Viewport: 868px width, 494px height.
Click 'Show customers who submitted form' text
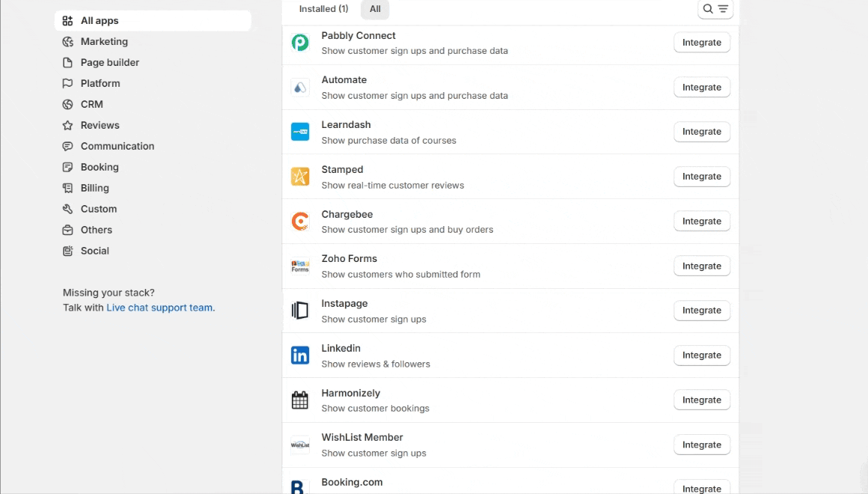[x=401, y=275]
